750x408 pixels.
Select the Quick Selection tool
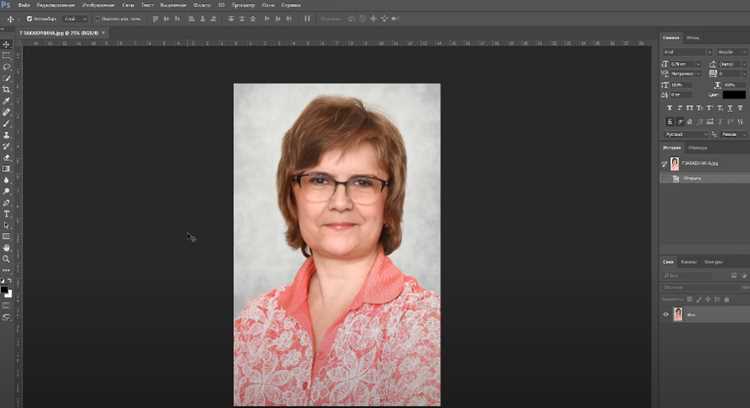pos(6,78)
